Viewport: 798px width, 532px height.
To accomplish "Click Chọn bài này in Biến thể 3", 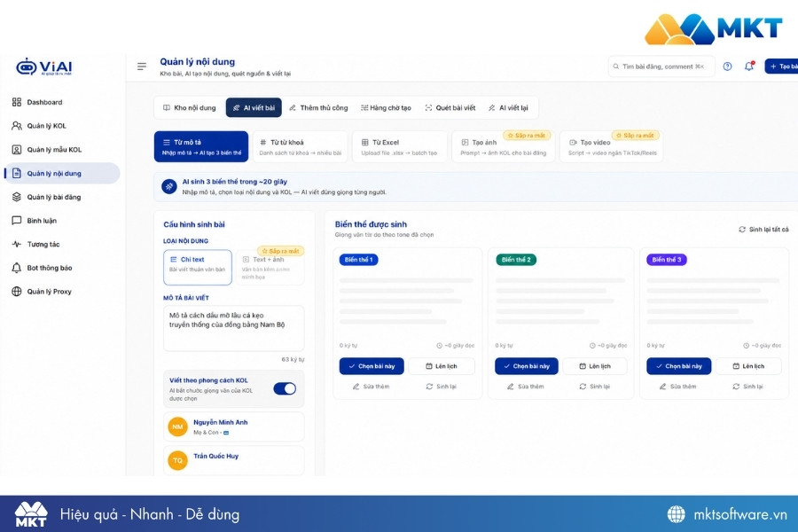I will point(679,366).
